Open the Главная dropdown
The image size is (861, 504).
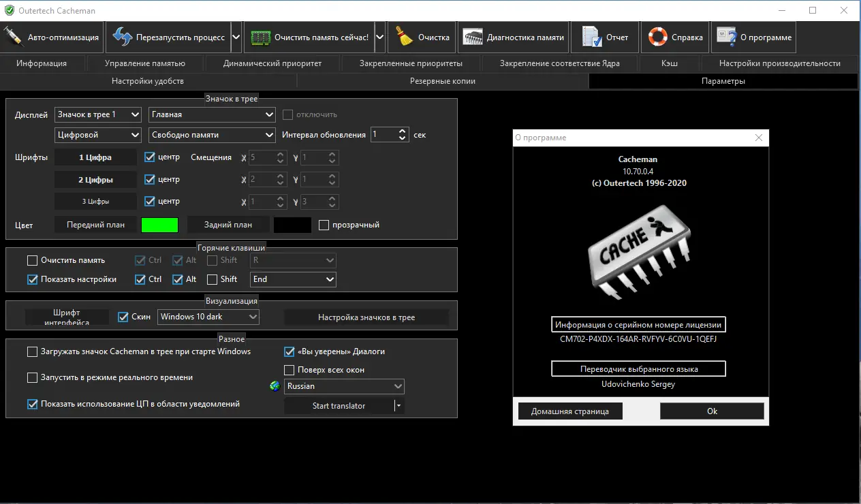pyautogui.click(x=212, y=114)
